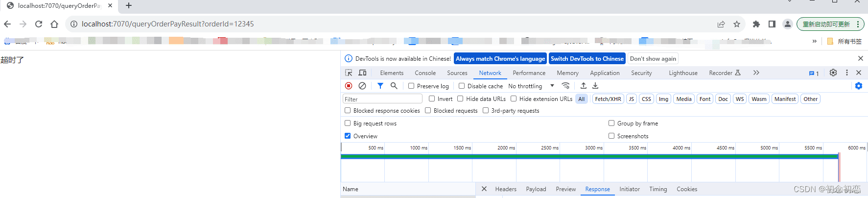
Task: Open the Performance panel
Action: 529,73
